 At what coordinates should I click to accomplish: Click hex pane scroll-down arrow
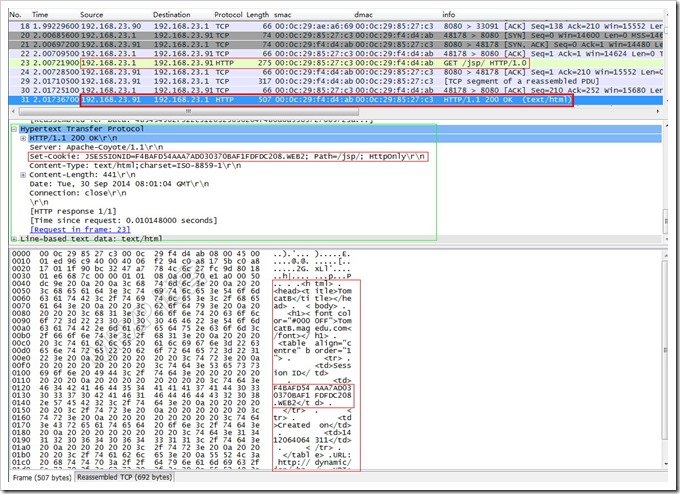pyautogui.click(x=665, y=464)
